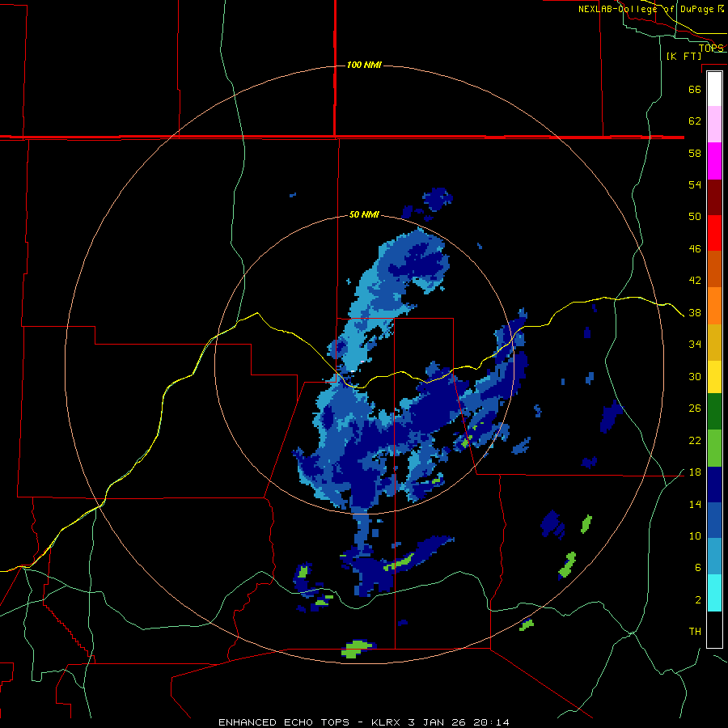This screenshot has width=728, height=728.
Task: Click the 100 NMI range ring label
Action: [x=364, y=65]
